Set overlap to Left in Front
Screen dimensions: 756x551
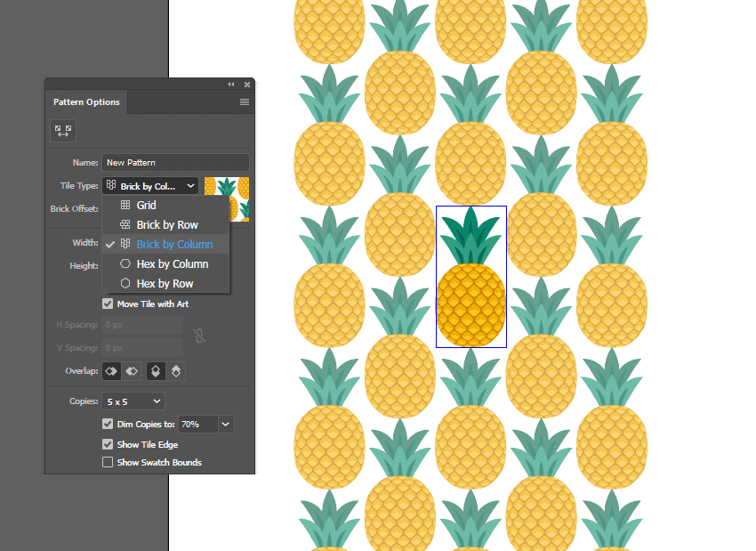(112, 370)
